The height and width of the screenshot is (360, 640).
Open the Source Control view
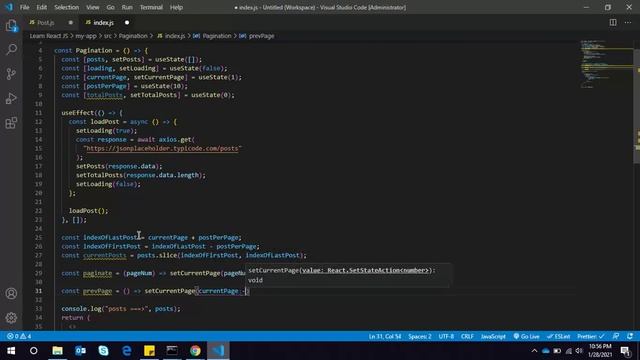11,74
